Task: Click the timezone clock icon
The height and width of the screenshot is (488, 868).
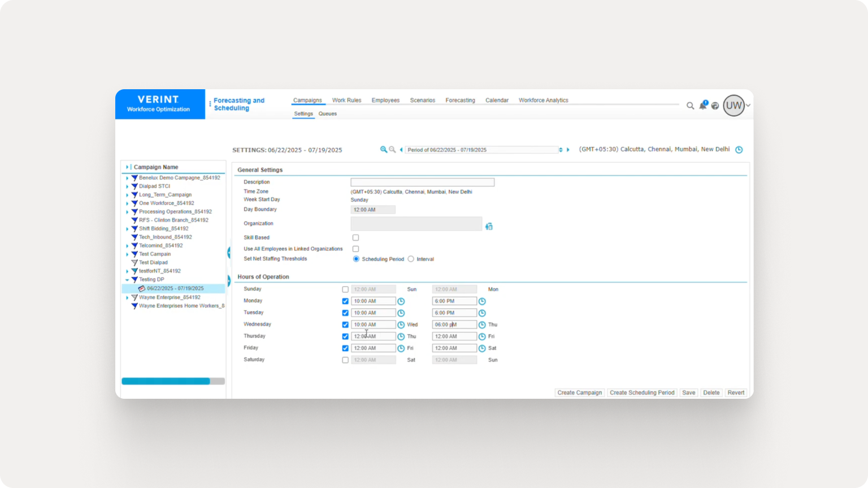Action: point(739,150)
